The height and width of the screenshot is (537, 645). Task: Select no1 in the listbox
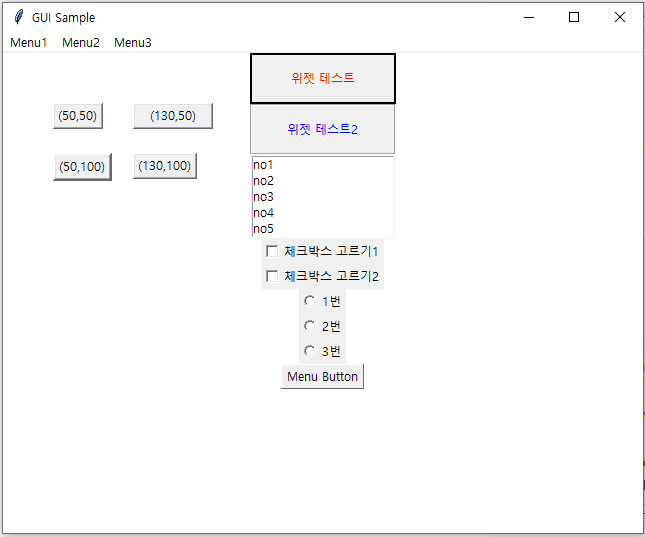click(323, 165)
